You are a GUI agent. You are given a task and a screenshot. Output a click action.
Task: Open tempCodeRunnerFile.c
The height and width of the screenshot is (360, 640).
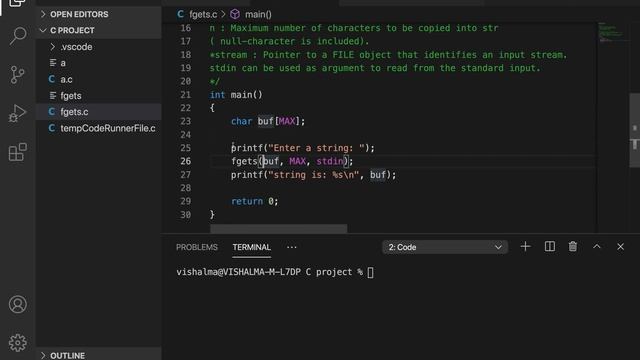[98, 128]
